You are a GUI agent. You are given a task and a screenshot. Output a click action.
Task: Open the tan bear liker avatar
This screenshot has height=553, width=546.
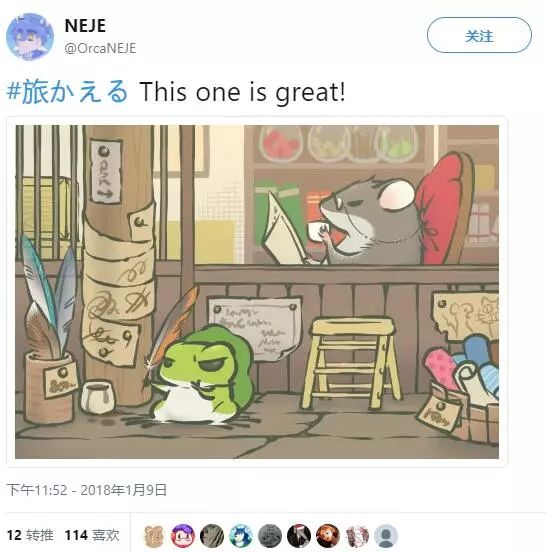point(154,536)
